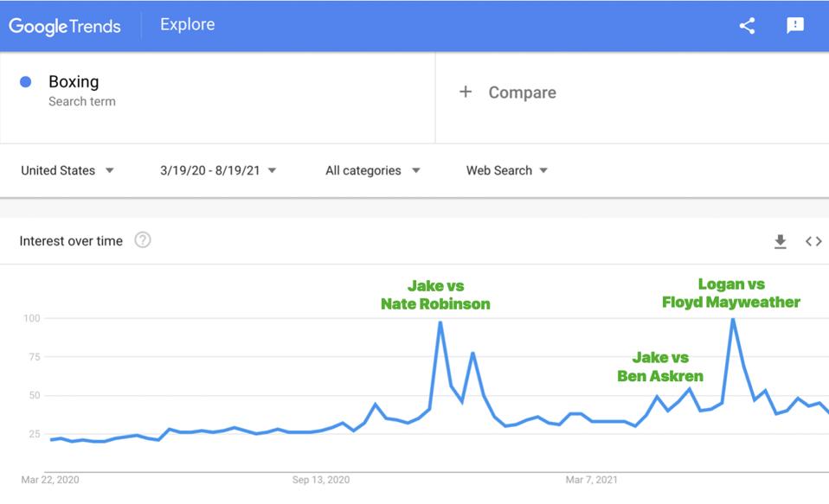
Task: Expand the Web Search type dropdown
Action: coord(507,170)
